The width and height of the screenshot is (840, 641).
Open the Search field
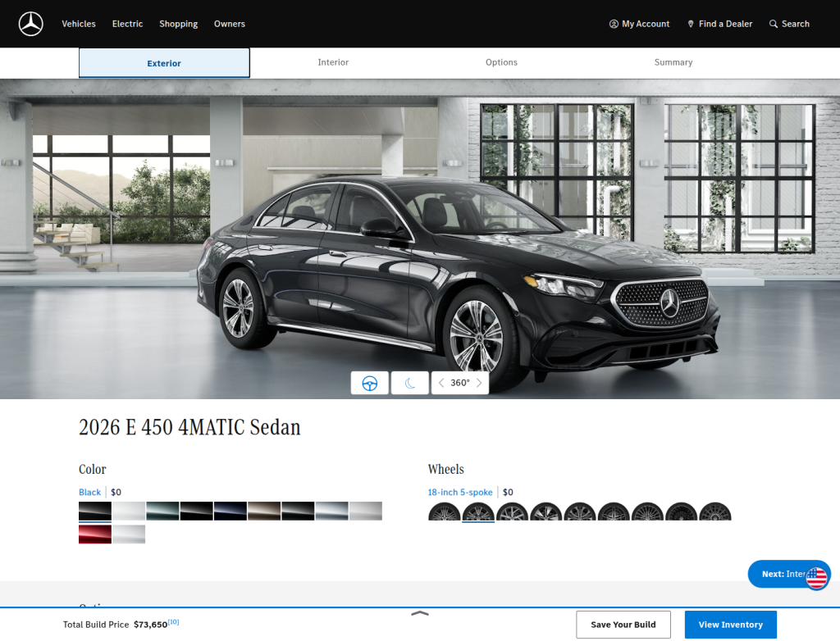pyautogui.click(x=789, y=24)
